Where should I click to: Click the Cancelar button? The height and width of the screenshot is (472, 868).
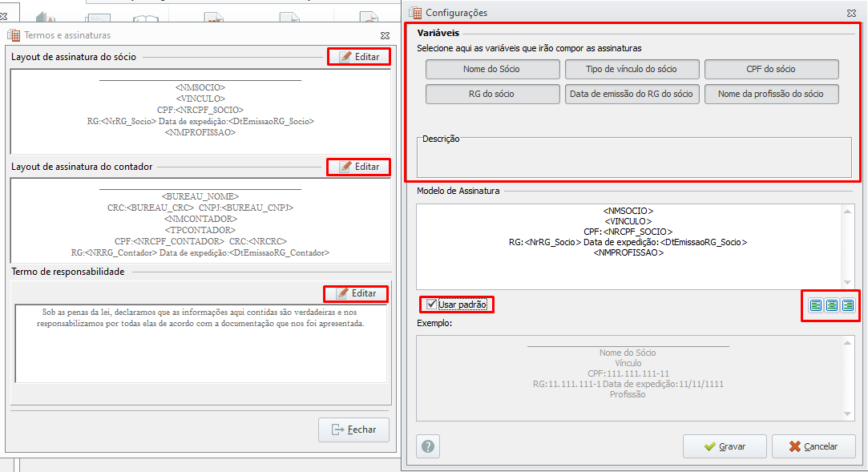click(813, 446)
